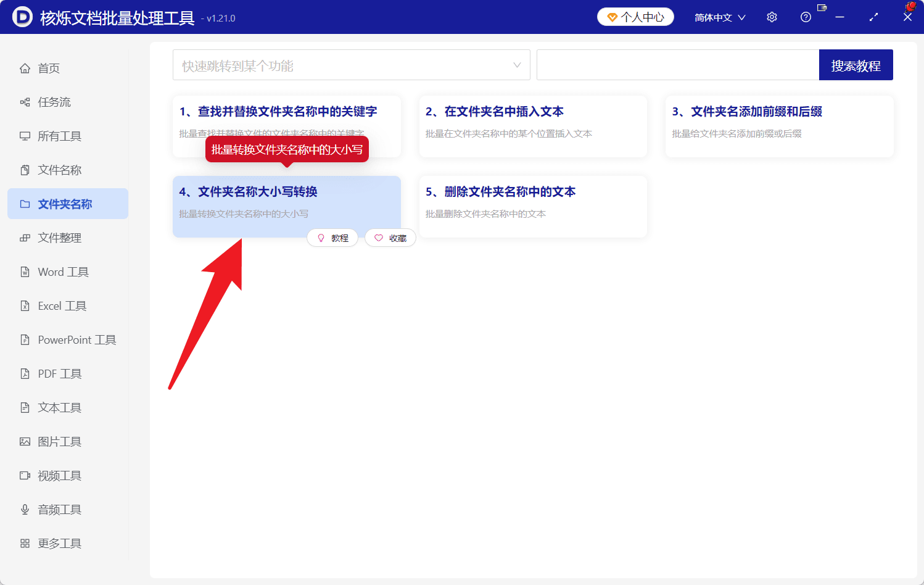Toggle 收藏 favorite on the case conversion tool
924x585 pixels.
pos(390,238)
